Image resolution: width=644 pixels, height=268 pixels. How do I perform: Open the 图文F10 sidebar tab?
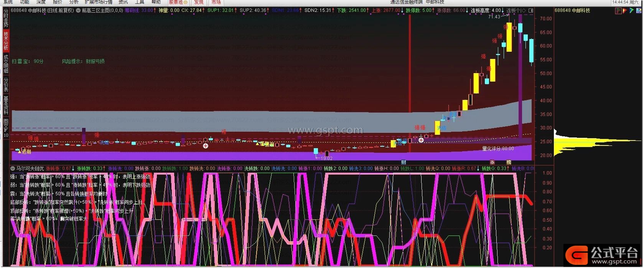(6, 128)
